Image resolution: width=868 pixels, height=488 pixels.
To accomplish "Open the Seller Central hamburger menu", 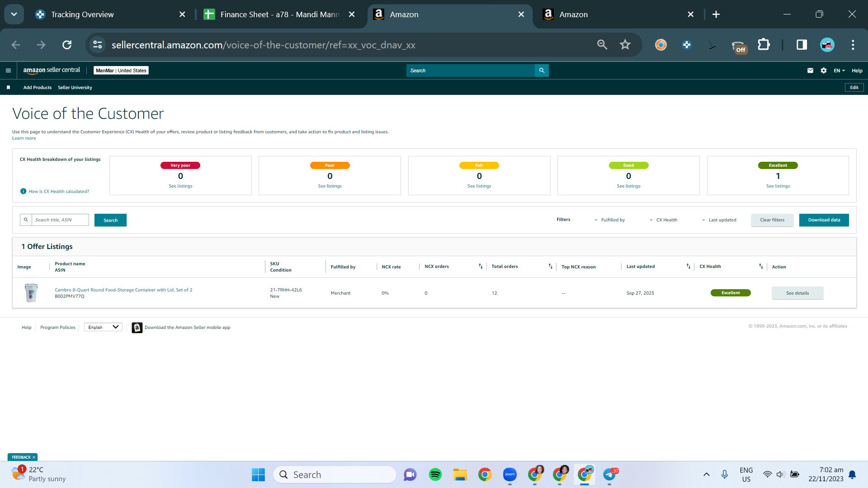I will pos(8,70).
